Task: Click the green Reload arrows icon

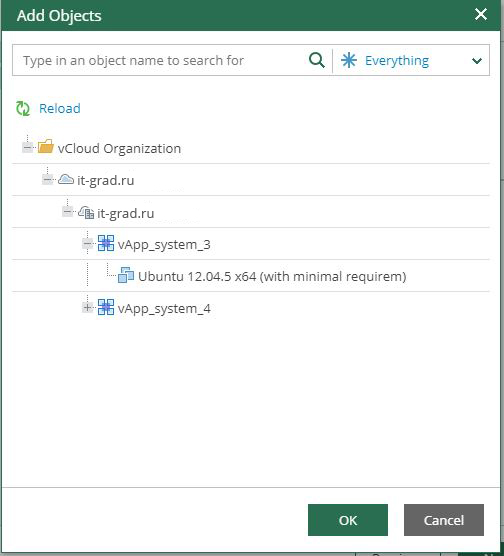Action: pos(23,109)
